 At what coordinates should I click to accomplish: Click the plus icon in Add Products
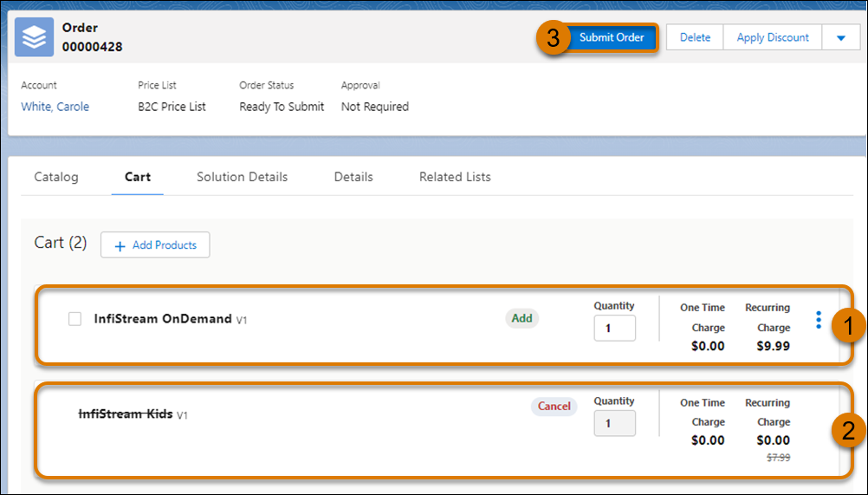point(120,246)
